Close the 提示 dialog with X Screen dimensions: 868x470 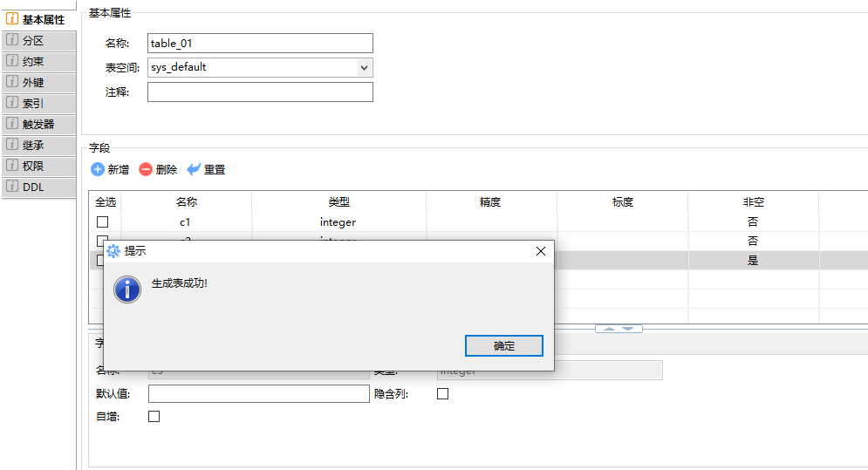[541, 251]
